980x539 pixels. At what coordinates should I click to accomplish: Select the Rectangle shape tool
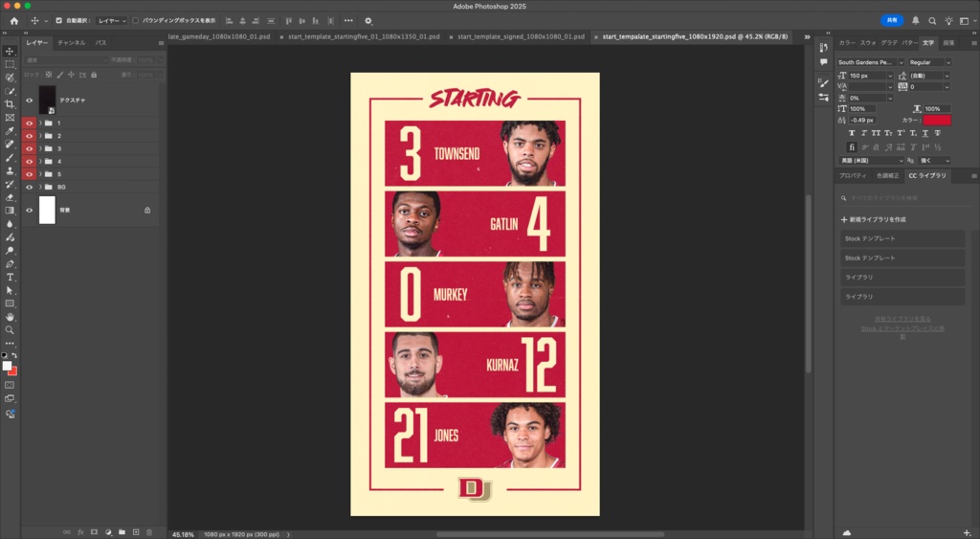click(10, 303)
